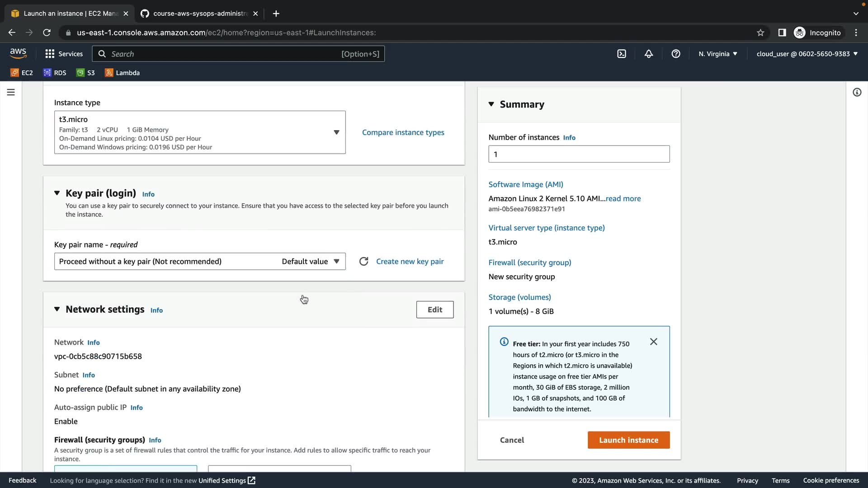Click the AWS logo home icon

click(18, 53)
